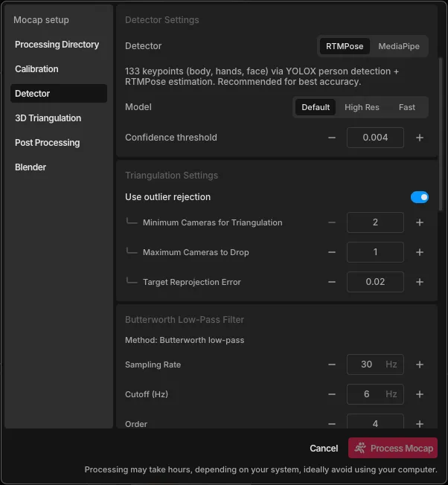Cancel the Mocap setup dialog
This screenshot has width=448, height=485.
pyautogui.click(x=324, y=449)
